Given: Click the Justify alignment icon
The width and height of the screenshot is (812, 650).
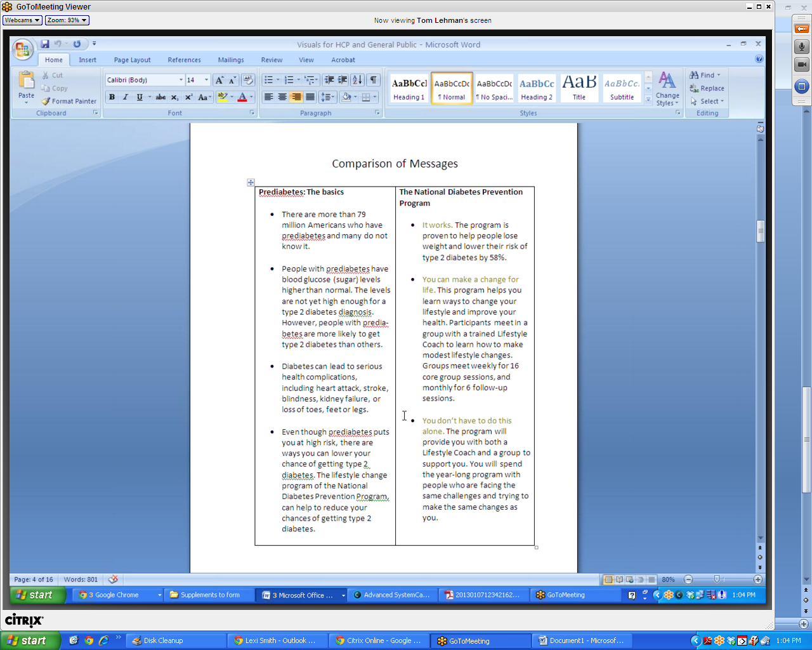Looking at the screenshot, I should [310, 97].
